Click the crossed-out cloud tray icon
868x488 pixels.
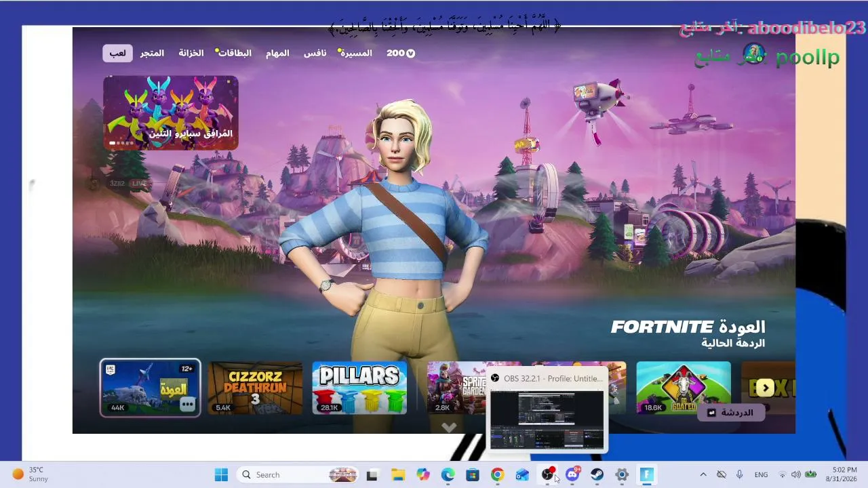click(x=722, y=474)
